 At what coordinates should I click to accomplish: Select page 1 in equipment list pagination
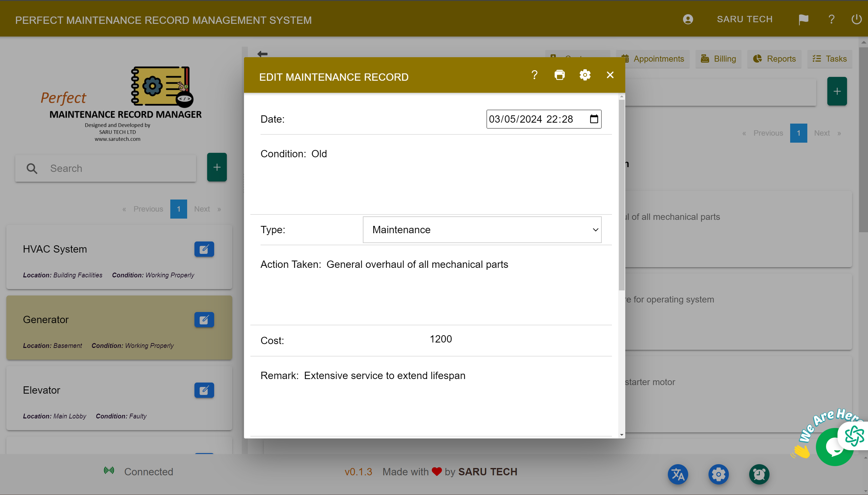point(179,209)
